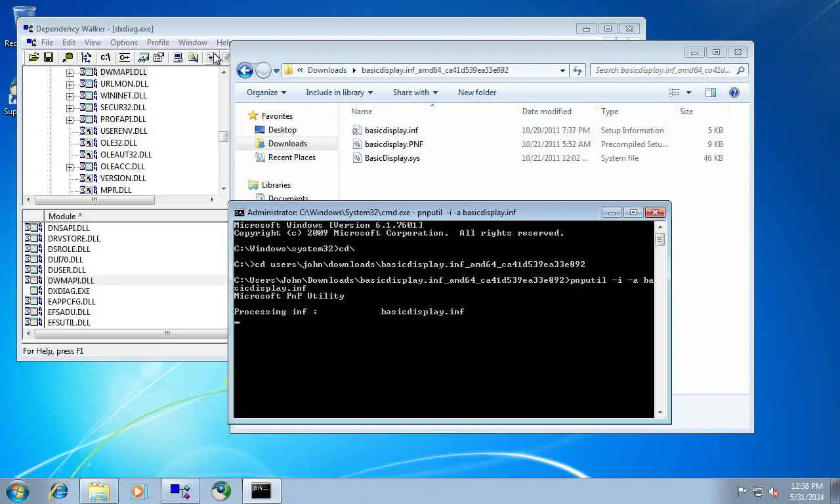This screenshot has height=504, width=840.
Task: Open the Organize dropdown menu
Action: tap(266, 93)
